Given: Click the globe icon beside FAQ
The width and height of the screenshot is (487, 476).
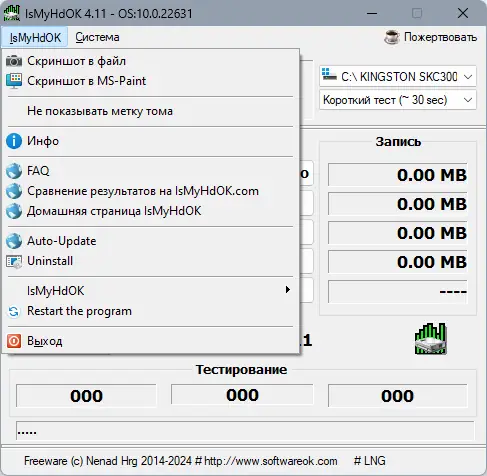Looking at the screenshot, I should 14,171.
